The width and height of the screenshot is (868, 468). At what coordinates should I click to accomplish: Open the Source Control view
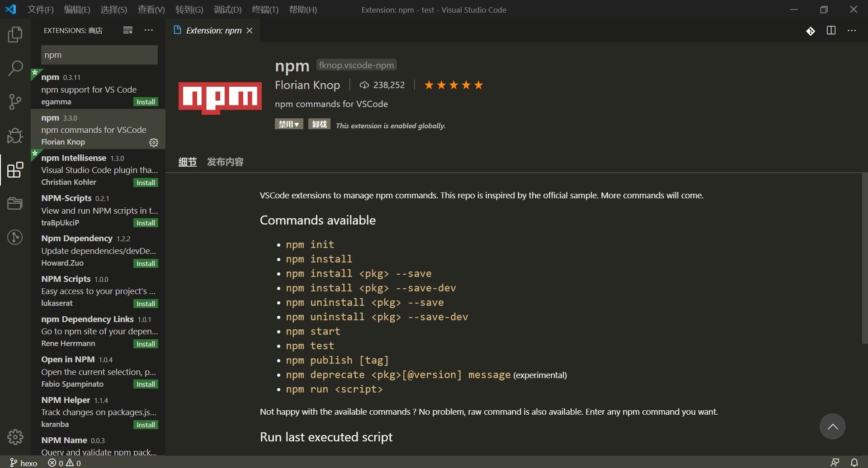tap(15, 102)
